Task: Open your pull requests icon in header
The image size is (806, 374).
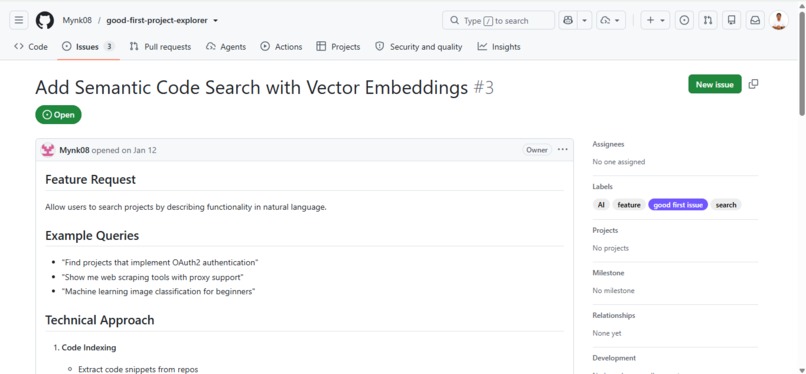Action: coord(708,21)
